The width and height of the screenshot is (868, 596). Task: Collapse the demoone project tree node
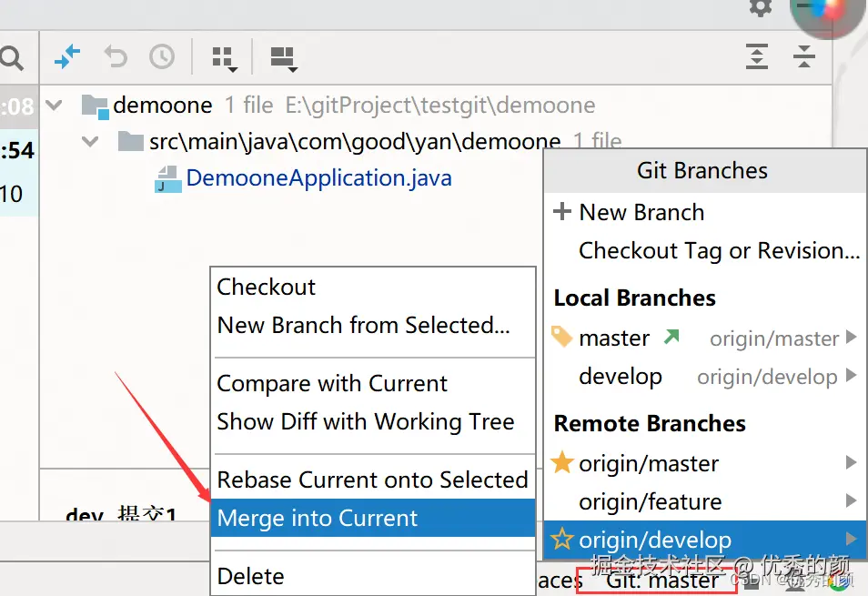point(55,106)
